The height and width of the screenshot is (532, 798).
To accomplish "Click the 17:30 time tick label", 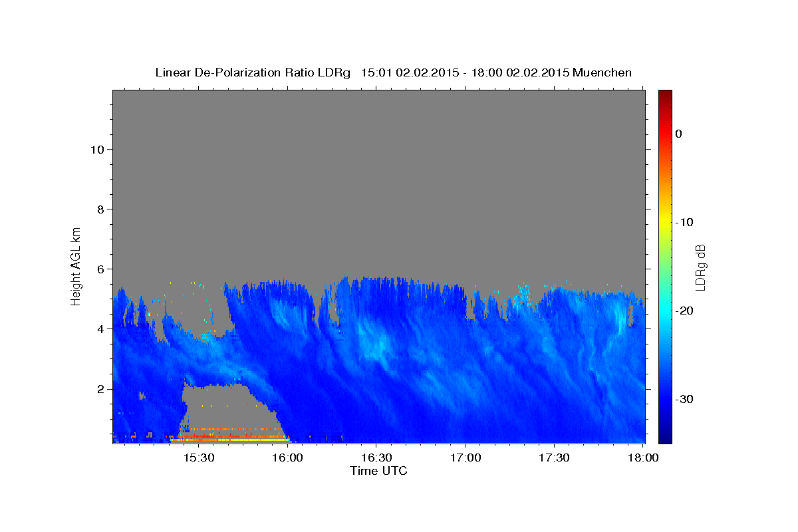I will point(553,458).
